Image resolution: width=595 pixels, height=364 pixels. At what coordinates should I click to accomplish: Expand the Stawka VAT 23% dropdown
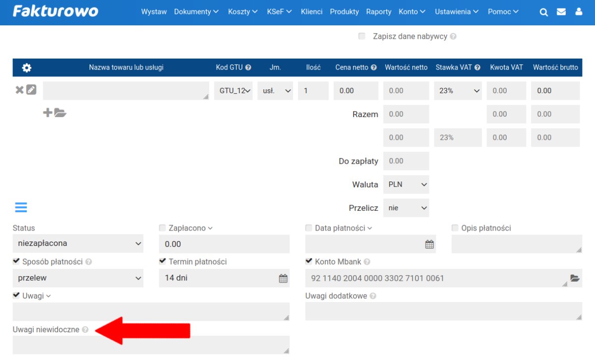pyautogui.click(x=458, y=91)
